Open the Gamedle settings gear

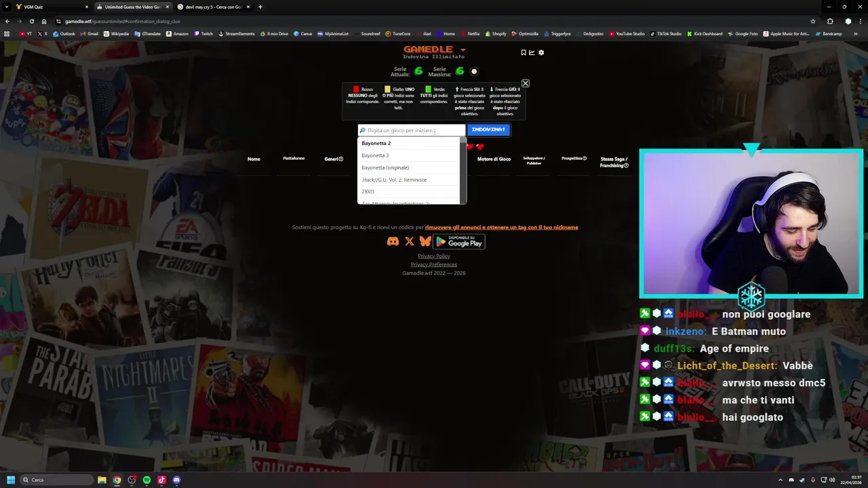541,52
